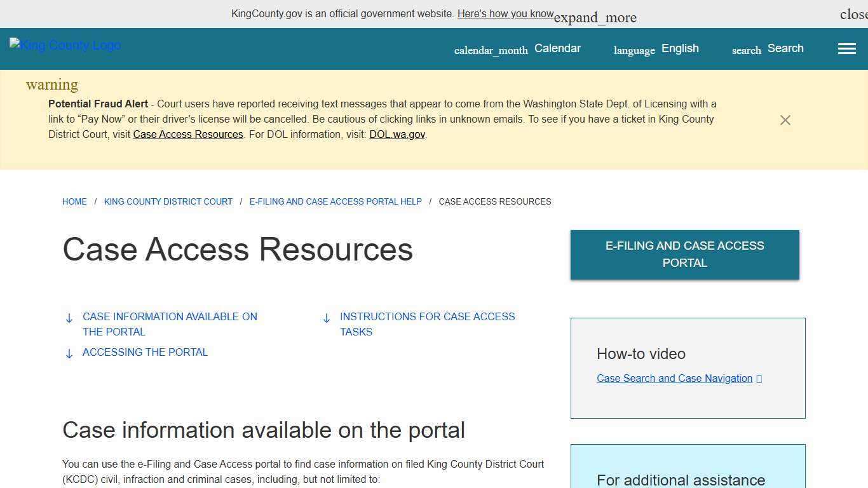Click the language globe icon

click(x=634, y=50)
